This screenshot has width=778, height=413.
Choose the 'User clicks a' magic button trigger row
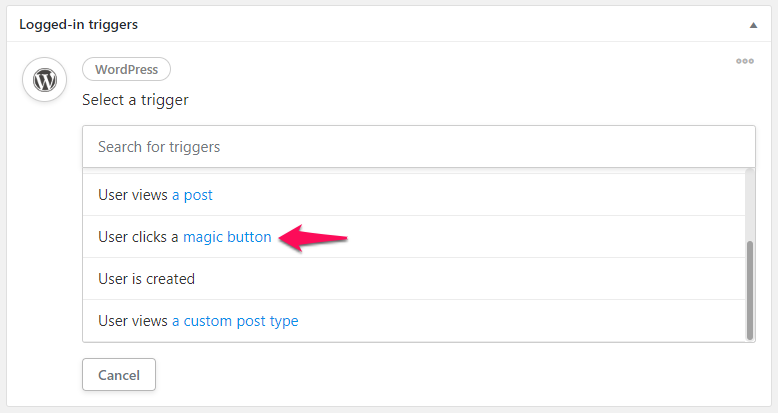[414, 237]
